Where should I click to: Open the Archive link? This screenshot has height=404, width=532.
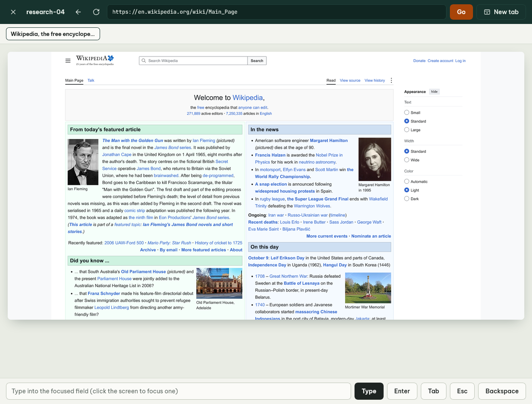pos(148,250)
